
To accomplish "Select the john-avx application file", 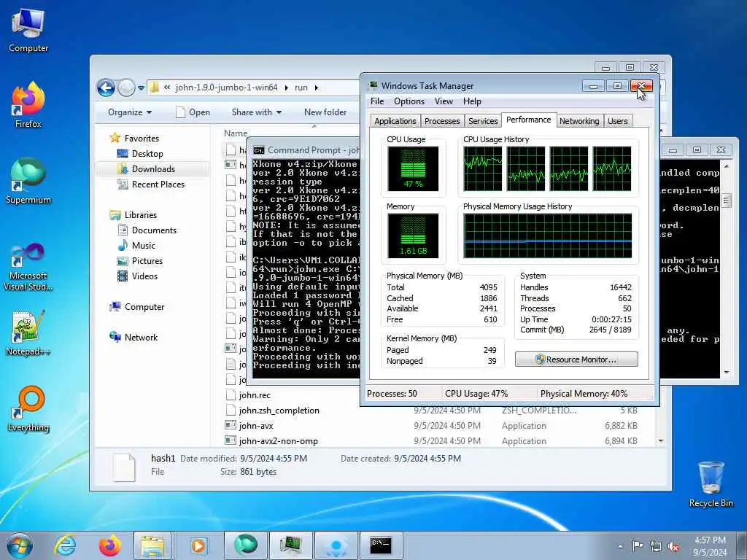I will (x=256, y=426).
